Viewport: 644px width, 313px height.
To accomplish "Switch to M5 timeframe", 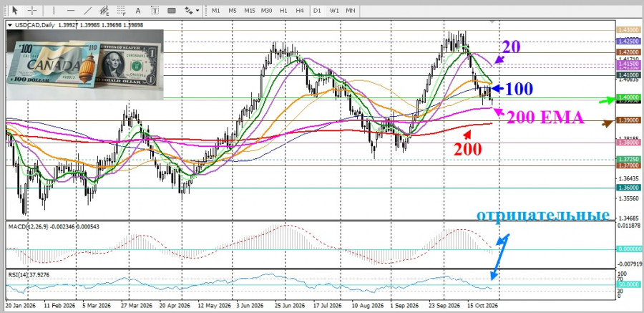I will coord(233,11).
